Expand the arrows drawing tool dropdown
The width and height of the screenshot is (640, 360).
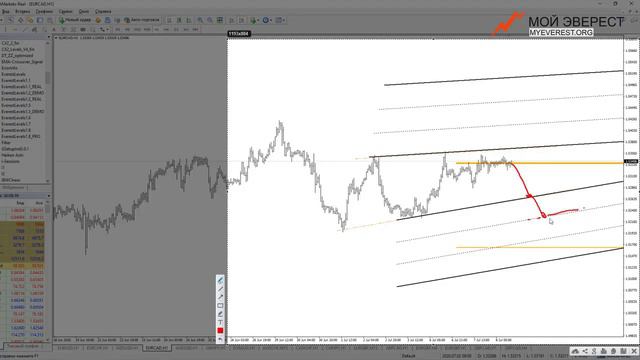107,29
